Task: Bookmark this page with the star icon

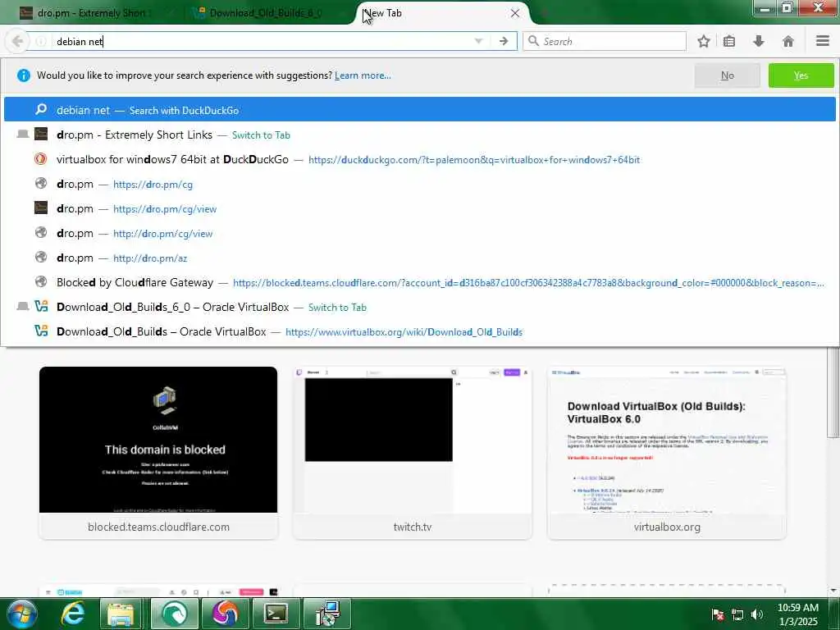Action: [703, 41]
